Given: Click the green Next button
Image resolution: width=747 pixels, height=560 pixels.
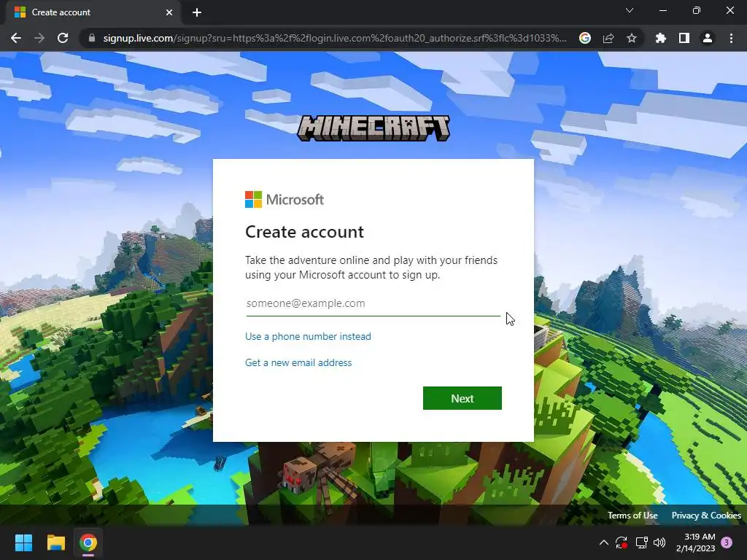Looking at the screenshot, I should click(x=462, y=398).
